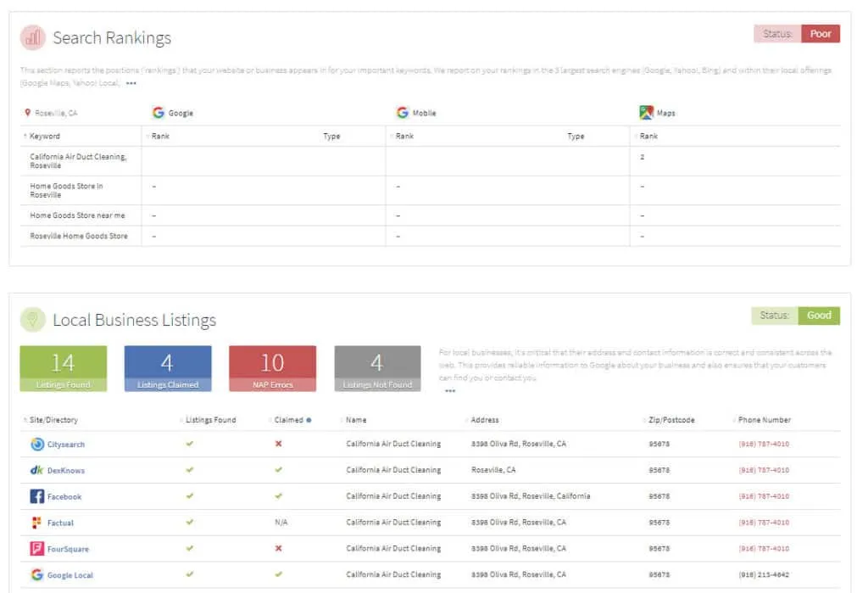Click the Google Maps icon in header

coord(646,113)
